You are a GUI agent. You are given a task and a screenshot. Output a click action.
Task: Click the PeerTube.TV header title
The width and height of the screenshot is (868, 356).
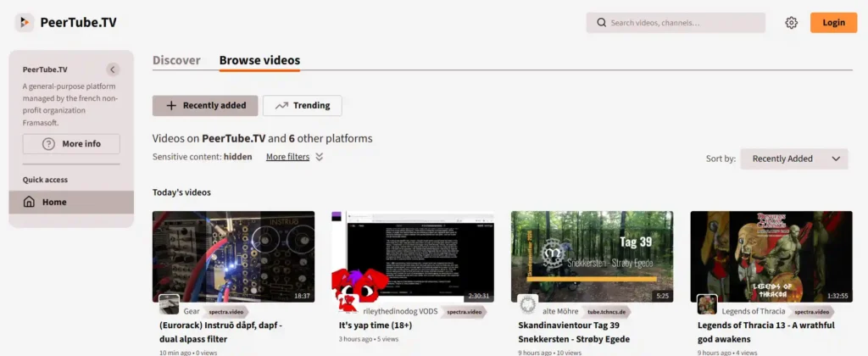tap(79, 23)
